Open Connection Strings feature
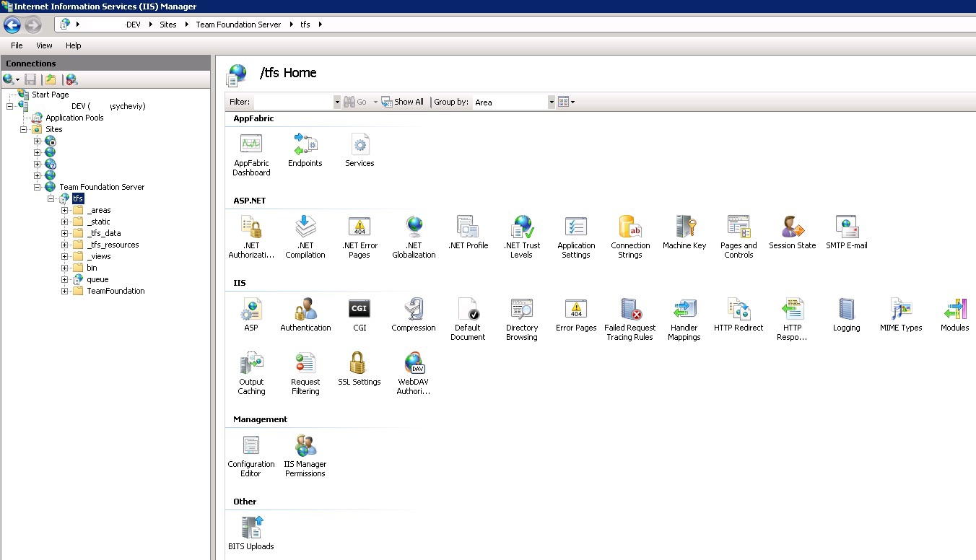The height and width of the screenshot is (560, 976). 630,237
